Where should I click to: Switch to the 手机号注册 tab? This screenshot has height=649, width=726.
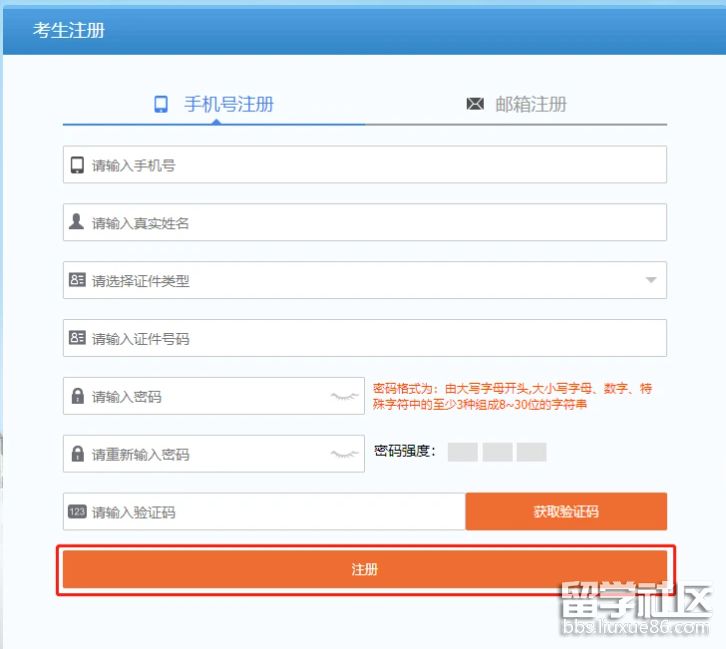click(x=214, y=104)
